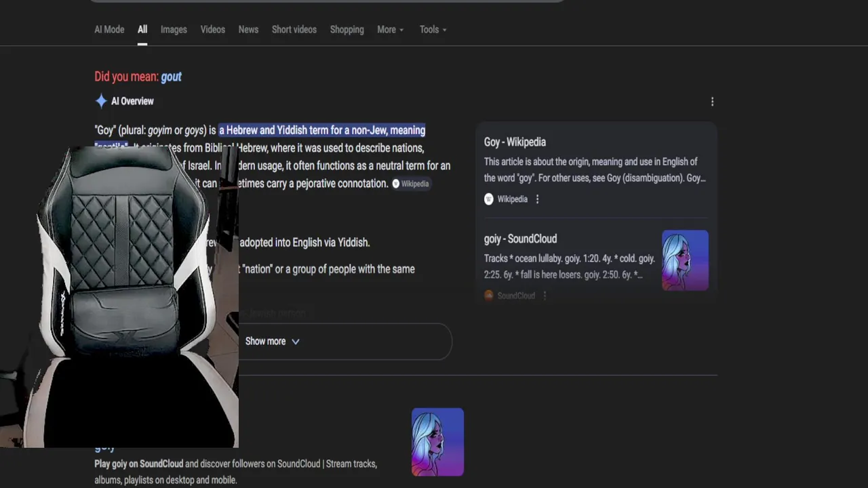Click the goiy SoundCloud card thumbnail
This screenshot has width=868, height=488.
click(x=685, y=260)
